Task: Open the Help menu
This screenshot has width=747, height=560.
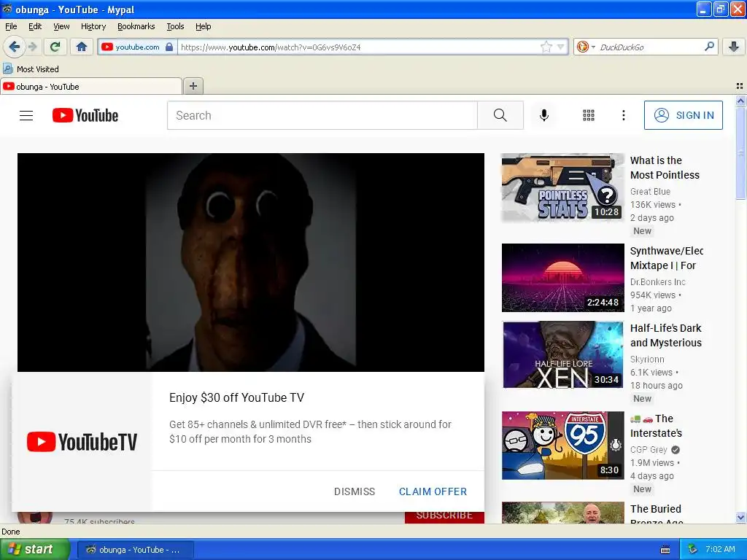Action: coord(203,27)
